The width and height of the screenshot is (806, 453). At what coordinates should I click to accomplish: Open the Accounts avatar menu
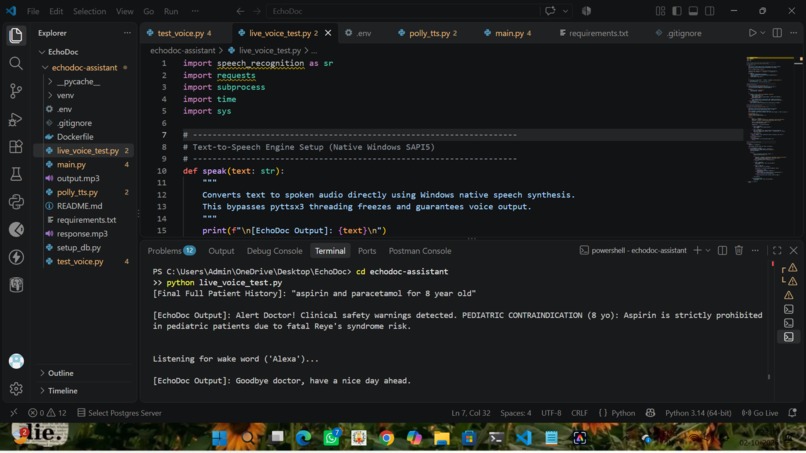pyautogui.click(x=16, y=361)
